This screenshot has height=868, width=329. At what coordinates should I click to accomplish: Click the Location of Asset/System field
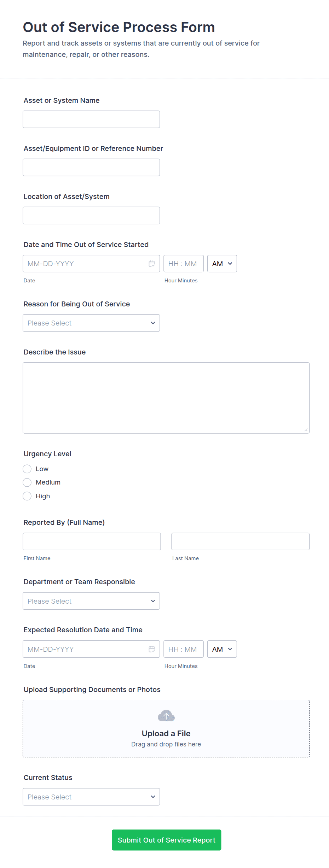[91, 216]
